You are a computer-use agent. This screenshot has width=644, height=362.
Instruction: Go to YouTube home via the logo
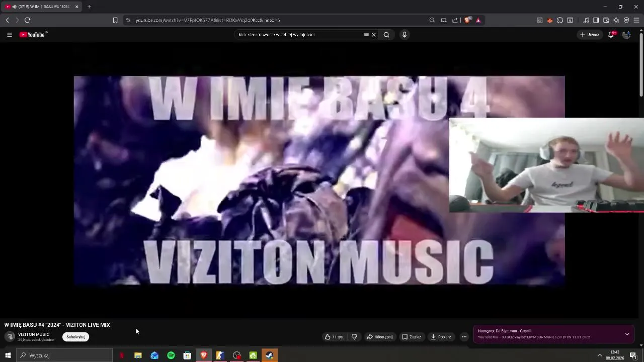click(x=33, y=35)
